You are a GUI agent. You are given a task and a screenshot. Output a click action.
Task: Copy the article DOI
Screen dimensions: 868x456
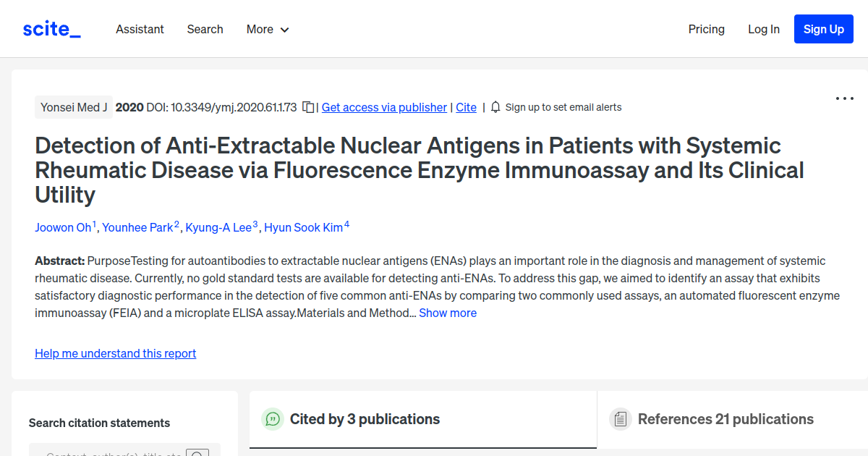[x=308, y=106]
